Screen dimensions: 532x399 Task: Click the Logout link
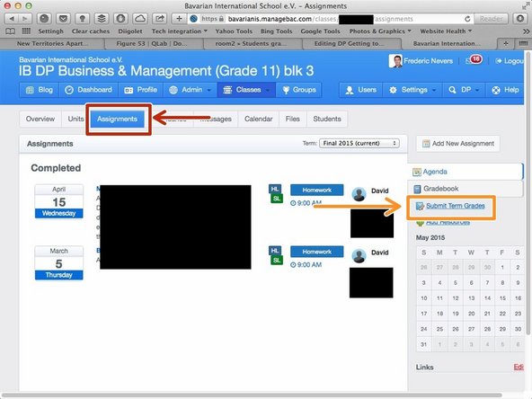pos(510,61)
